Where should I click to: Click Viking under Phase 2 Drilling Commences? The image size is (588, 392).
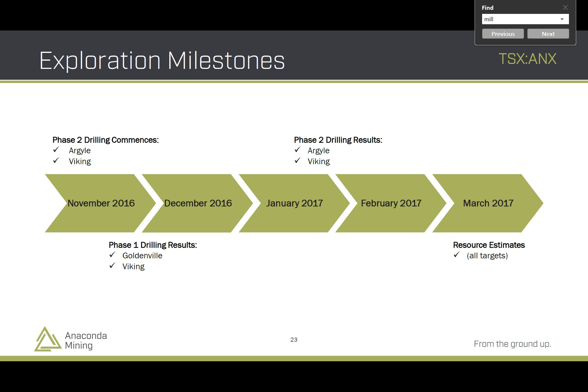[x=80, y=162]
